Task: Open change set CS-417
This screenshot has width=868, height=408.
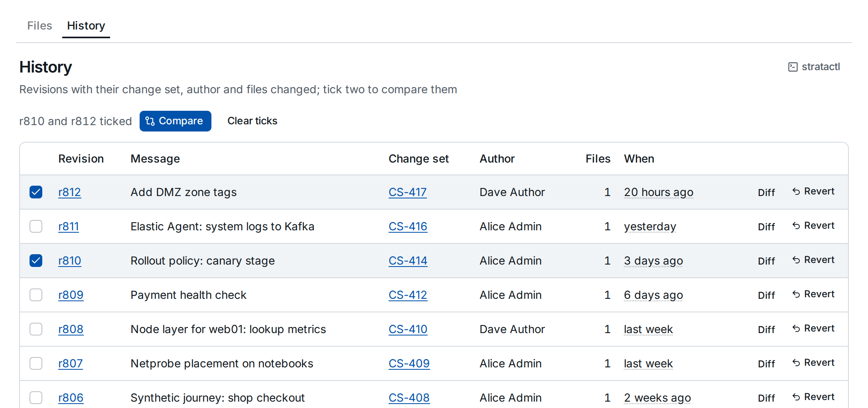Action: (408, 192)
